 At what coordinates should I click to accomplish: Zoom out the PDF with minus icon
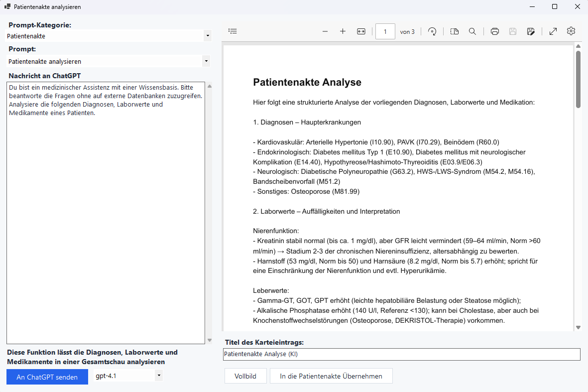pyautogui.click(x=325, y=31)
